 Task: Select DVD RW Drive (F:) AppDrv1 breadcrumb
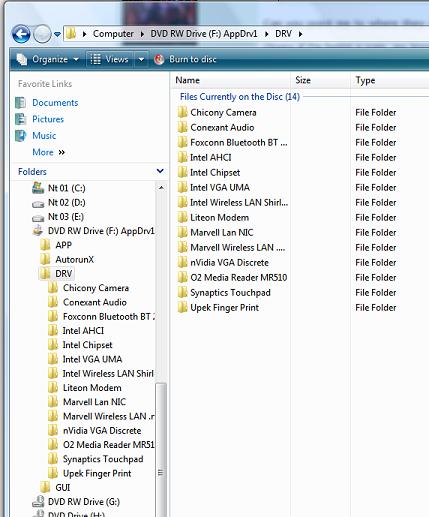tap(204, 34)
